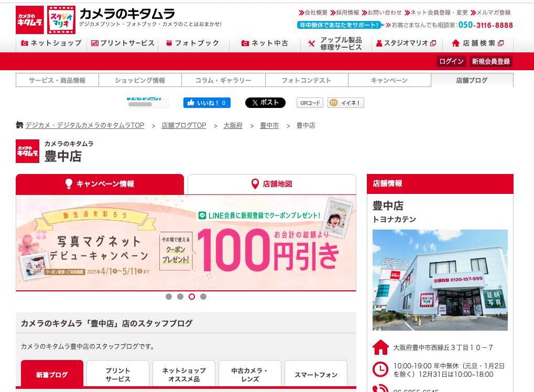Screen dimensions: 534x392
Task: Select キャンペーン tab
Action: click(389, 80)
